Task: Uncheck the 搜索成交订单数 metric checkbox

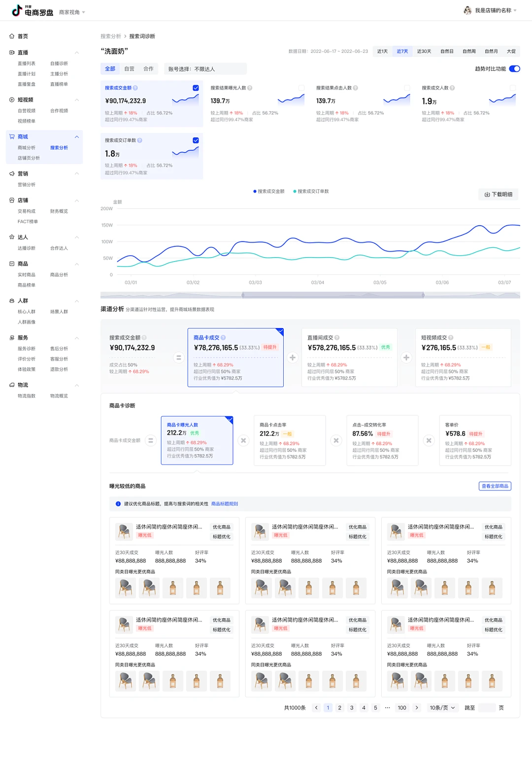Action: pos(196,140)
